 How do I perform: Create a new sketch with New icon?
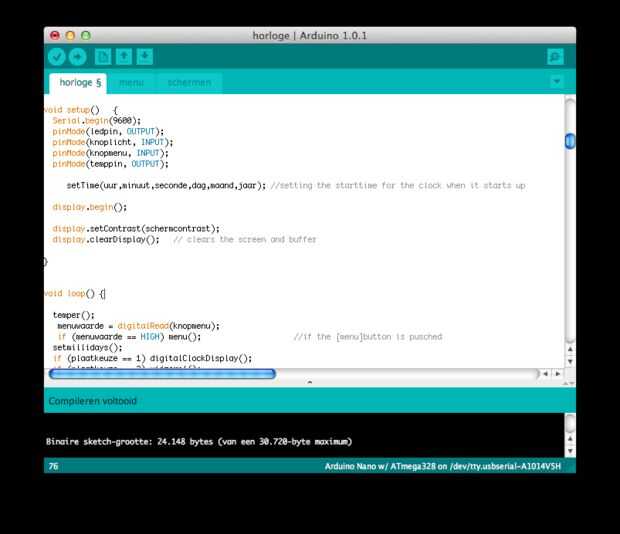tap(103, 57)
